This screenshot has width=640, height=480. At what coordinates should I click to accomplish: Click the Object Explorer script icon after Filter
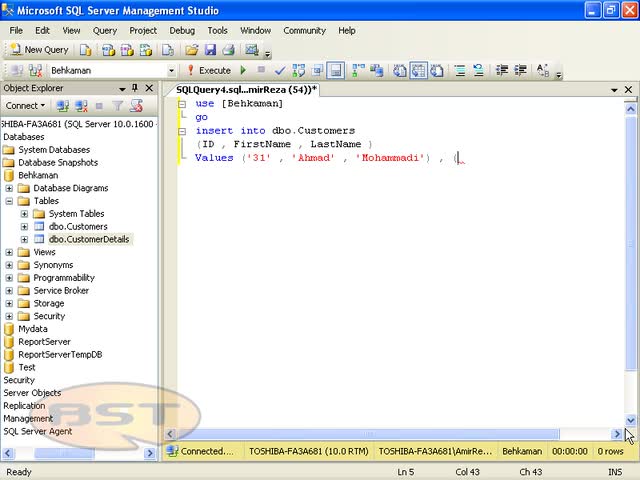point(136,106)
